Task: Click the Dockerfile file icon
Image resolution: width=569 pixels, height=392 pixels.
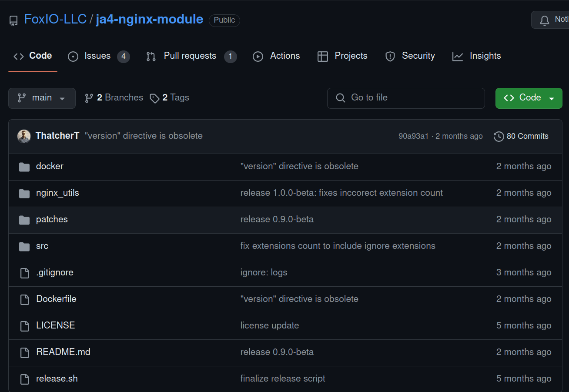Action: pos(24,299)
